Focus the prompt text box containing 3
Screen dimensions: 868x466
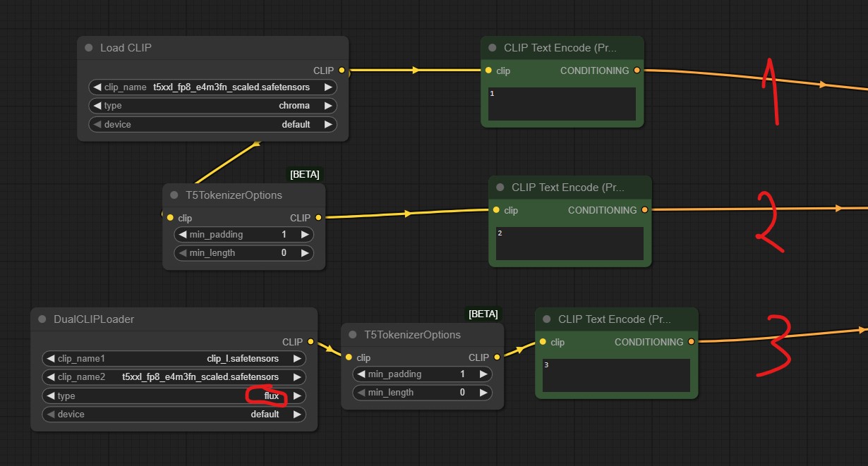click(617, 376)
